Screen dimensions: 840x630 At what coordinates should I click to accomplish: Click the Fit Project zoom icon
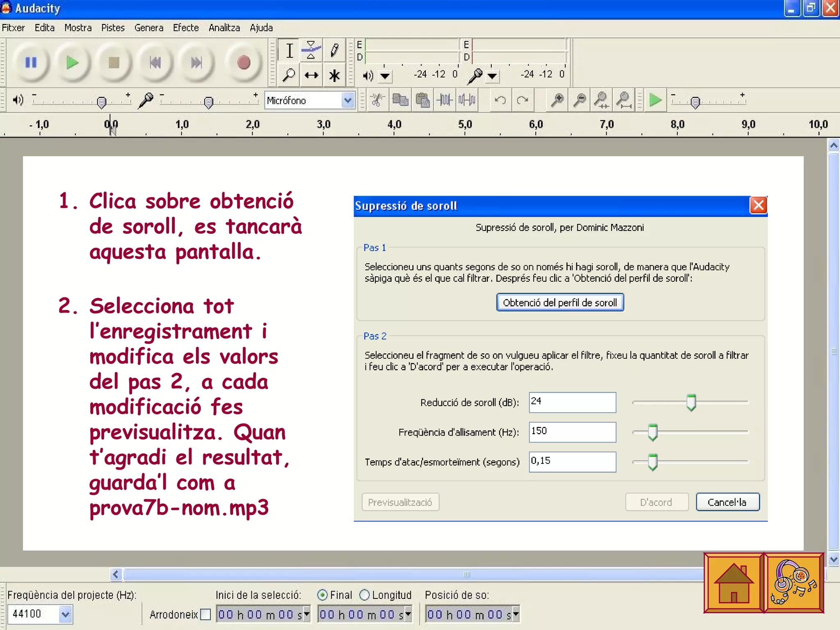tap(624, 100)
